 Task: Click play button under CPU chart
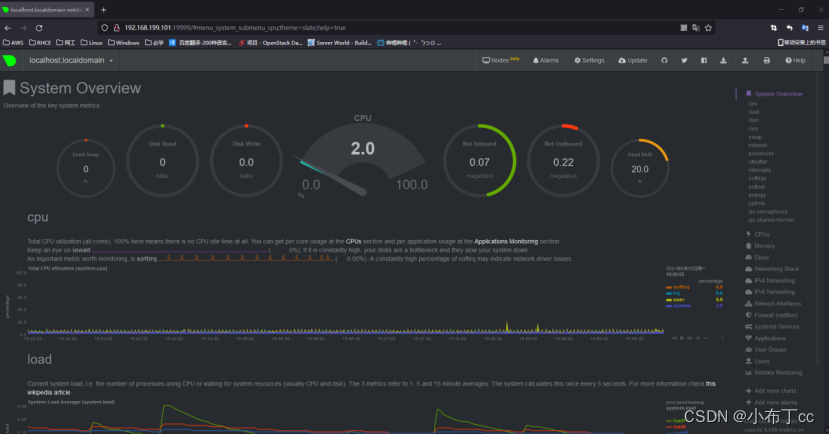[x=682, y=338]
